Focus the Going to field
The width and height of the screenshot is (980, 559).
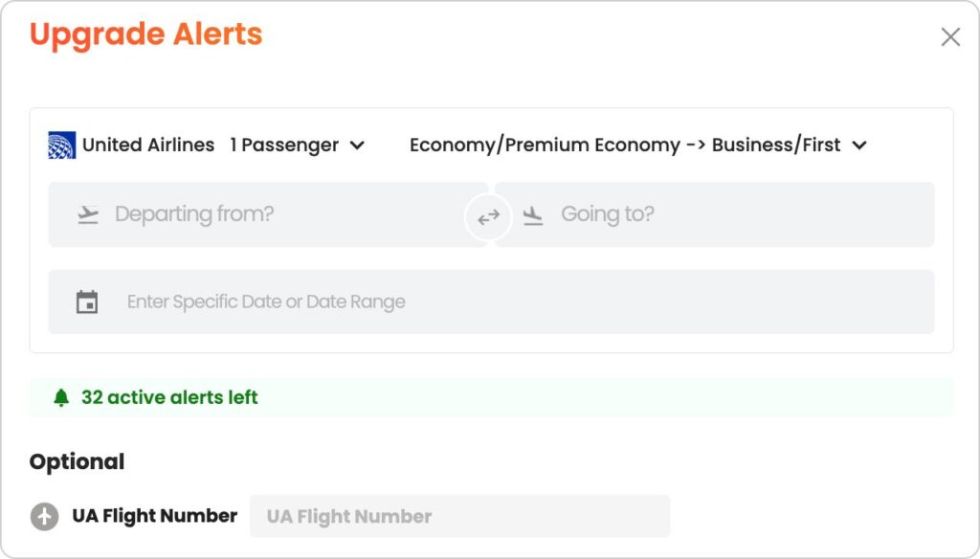pos(714,214)
